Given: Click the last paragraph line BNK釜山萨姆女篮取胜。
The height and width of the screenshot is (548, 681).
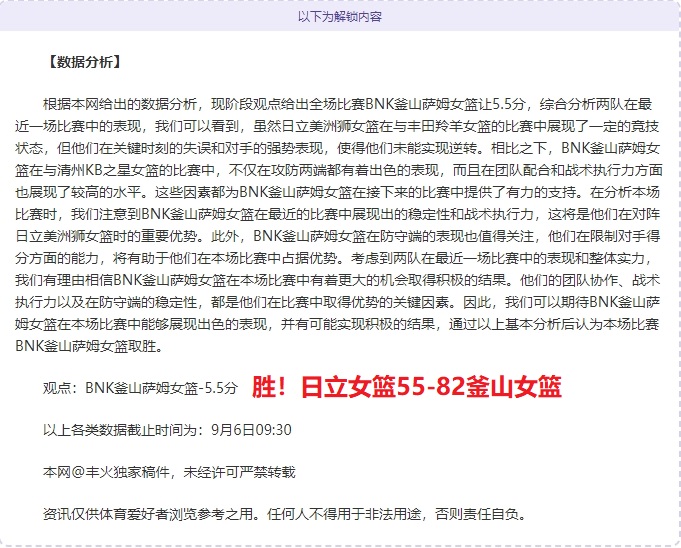Looking at the screenshot, I should (89, 346).
